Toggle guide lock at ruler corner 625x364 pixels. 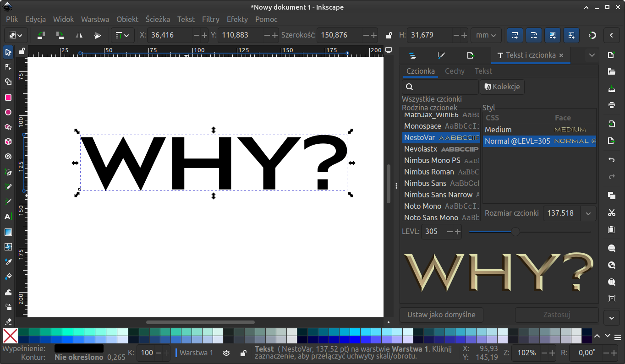point(22,51)
